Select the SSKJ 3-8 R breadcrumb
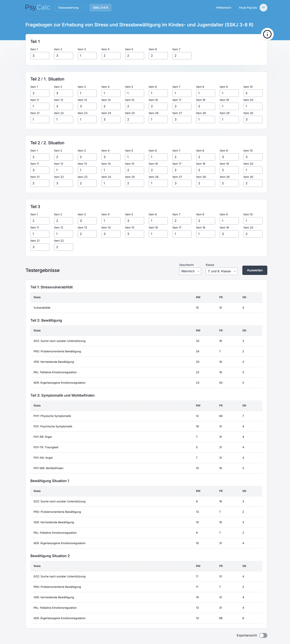Viewport: 290px width, 644px height. coord(100,8)
